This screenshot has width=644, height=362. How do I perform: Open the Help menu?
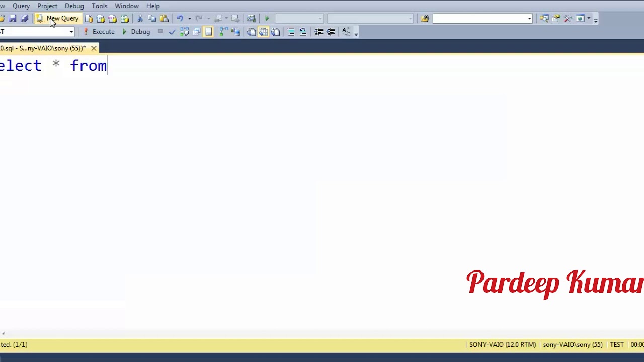point(153,6)
